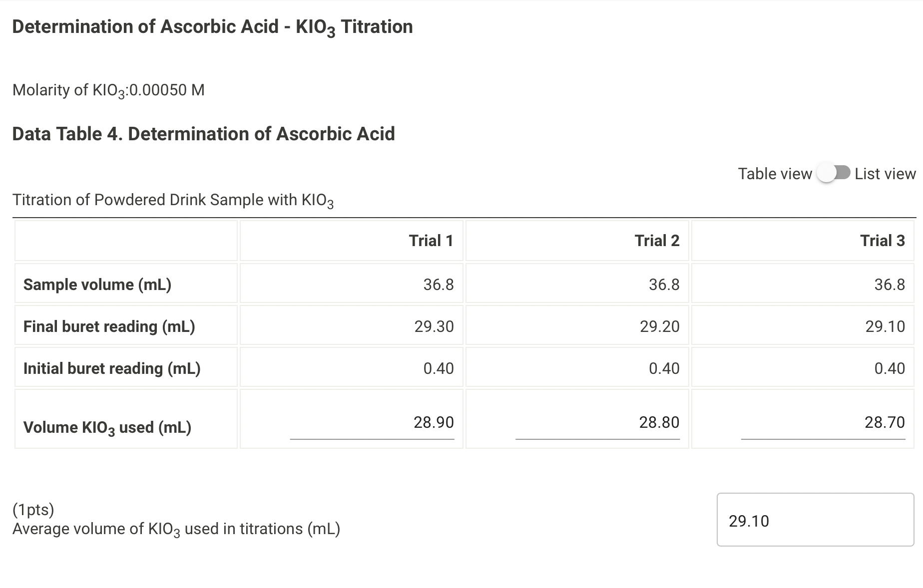Select the Sample volume row label

point(97,284)
